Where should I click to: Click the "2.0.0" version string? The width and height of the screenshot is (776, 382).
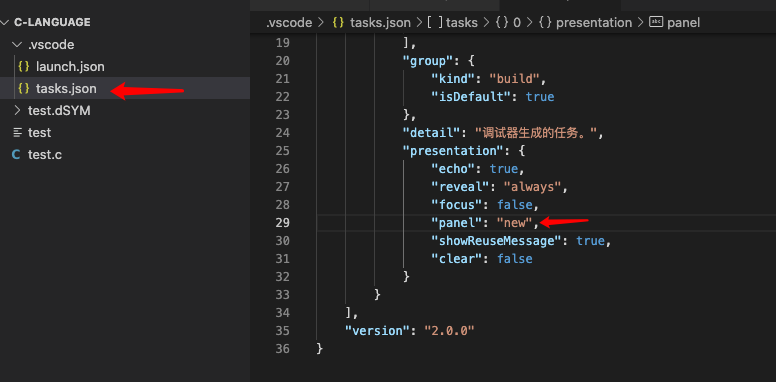click(449, 331)
